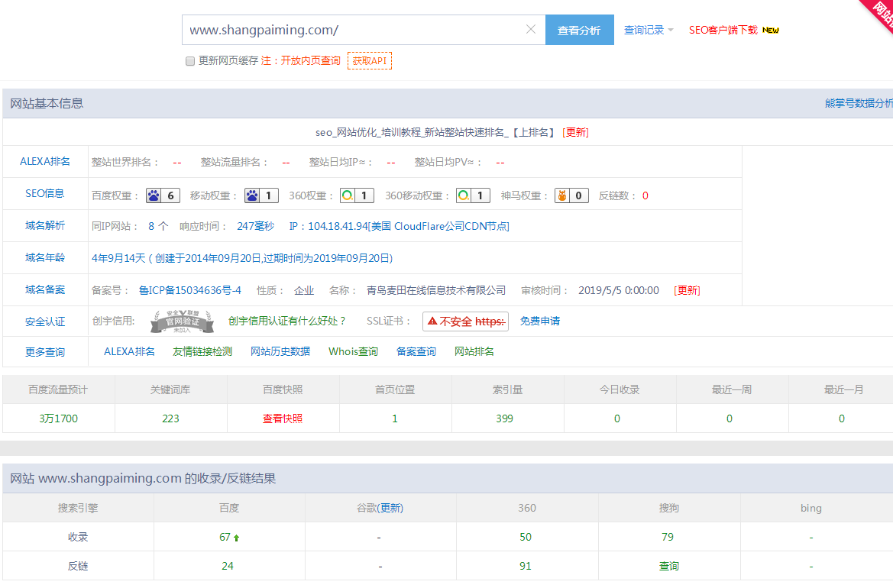Open ICP record 鲁ICP备15034636号-4
Screen dimensions: 893x588
click(190, 290)
